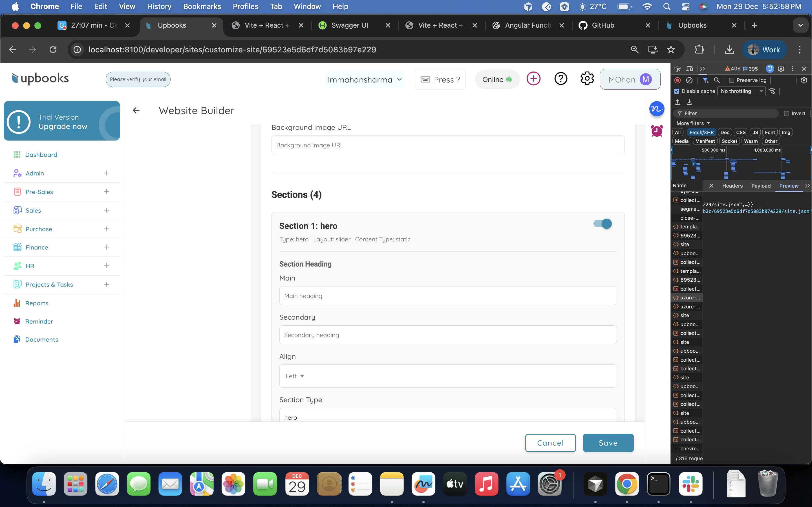Uncheck the Disable cache checkbox
812x507 pixels.
pos(676,91)
